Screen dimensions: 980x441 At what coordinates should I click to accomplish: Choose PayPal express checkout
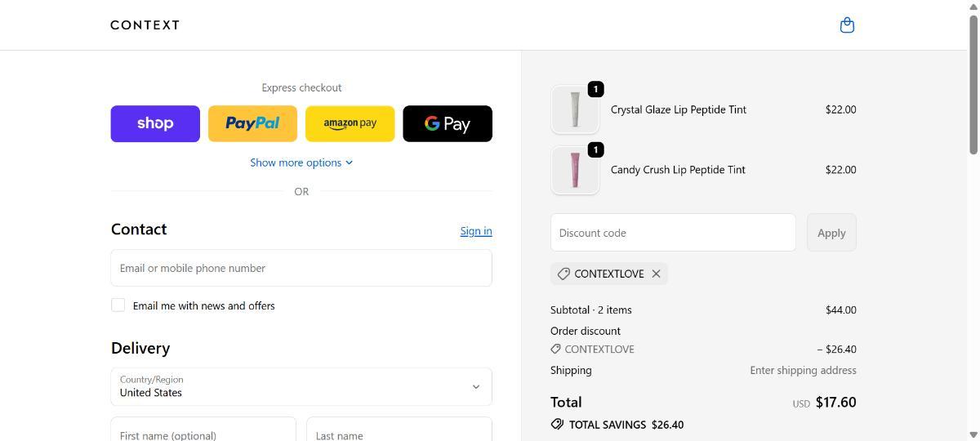252,123
